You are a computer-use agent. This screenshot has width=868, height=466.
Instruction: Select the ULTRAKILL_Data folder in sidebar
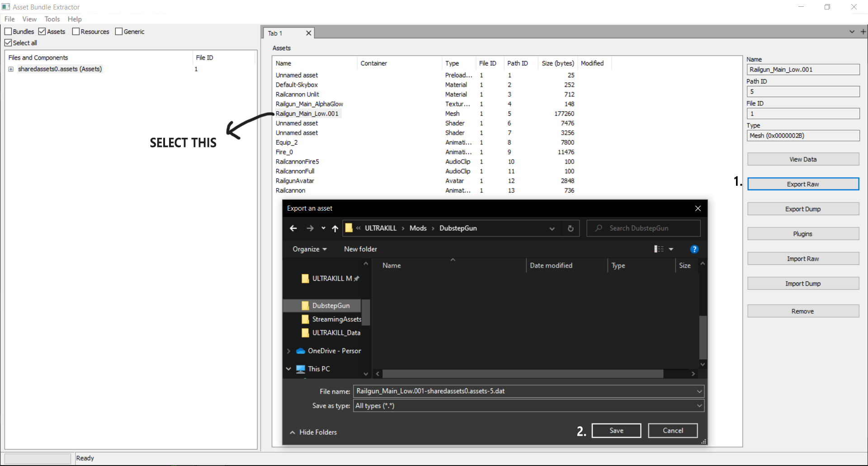tap(330, 333)
